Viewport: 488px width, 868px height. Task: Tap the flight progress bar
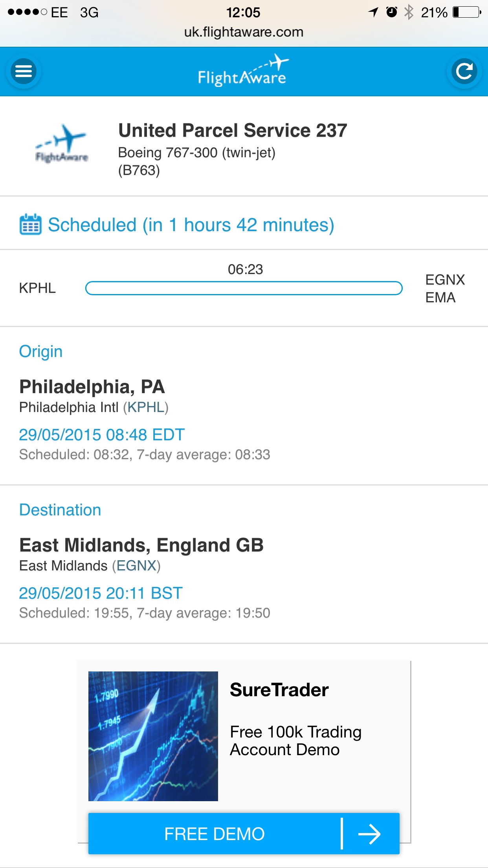pos(244,288)
